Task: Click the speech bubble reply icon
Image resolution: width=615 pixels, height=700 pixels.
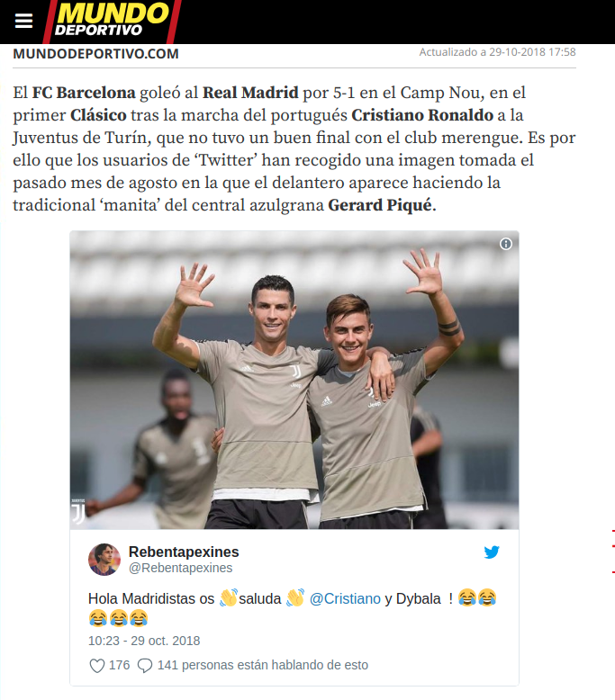Action: point(145,666)
